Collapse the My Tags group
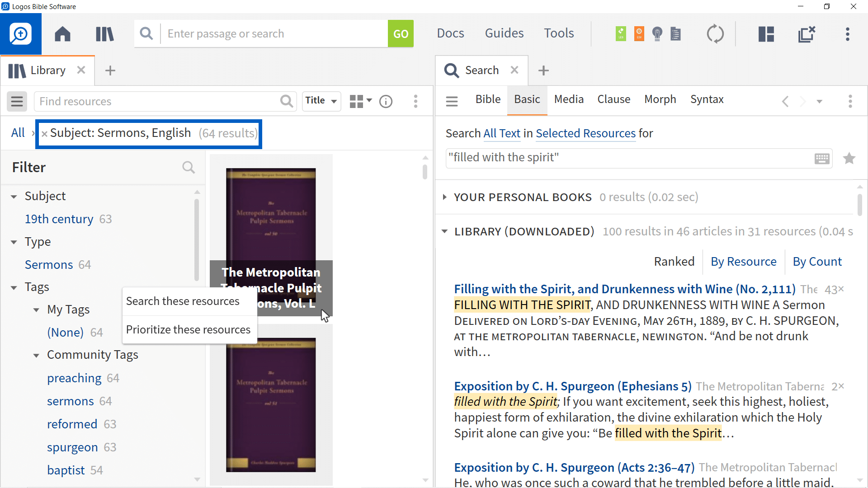This screenshot has height=488, width=868. 36,310
